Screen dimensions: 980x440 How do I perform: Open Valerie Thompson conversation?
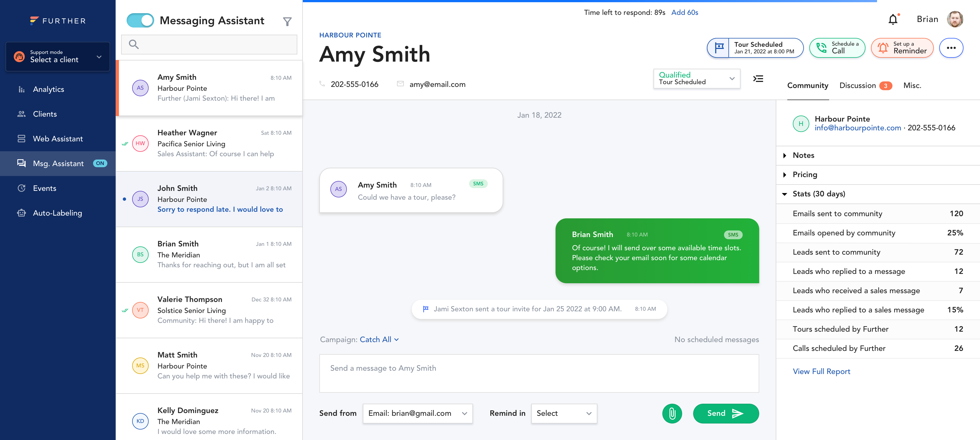(209, 310)
